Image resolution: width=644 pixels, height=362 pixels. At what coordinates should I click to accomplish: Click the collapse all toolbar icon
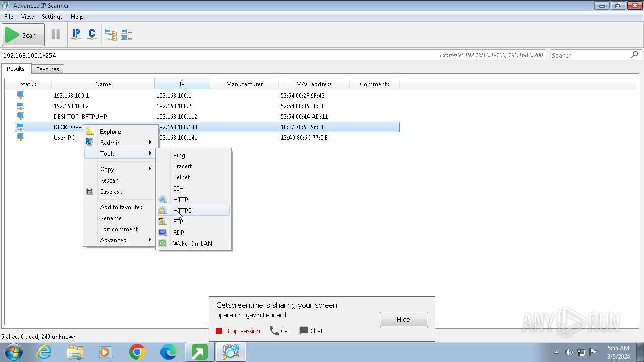[x=126, y=35]
